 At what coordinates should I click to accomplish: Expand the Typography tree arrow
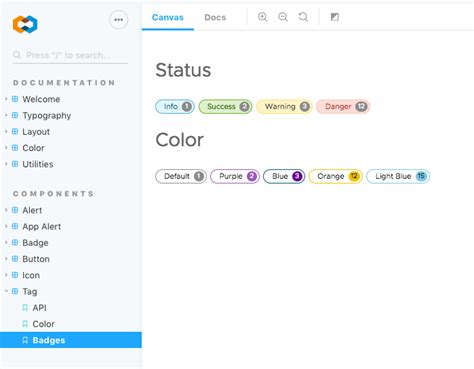(x=6, y=115)
